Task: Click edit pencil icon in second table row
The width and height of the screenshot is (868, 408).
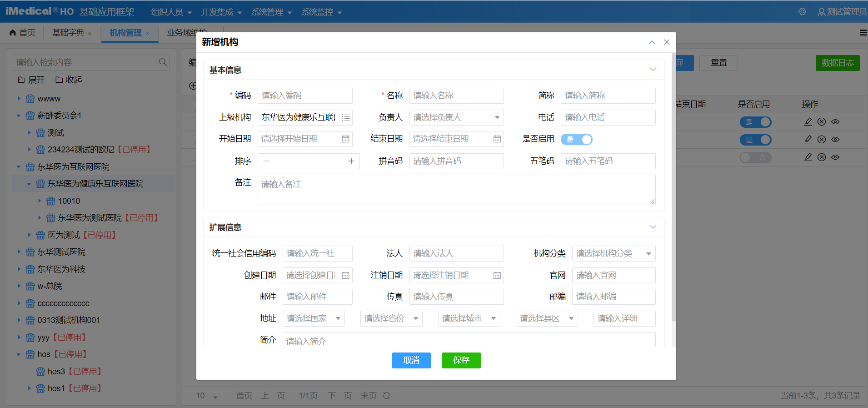Action: [x=808, y=140]
